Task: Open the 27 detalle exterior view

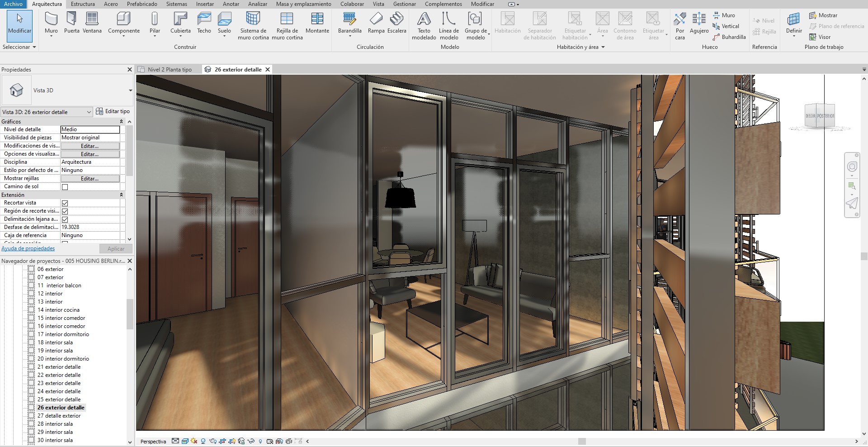Action: 59,416
